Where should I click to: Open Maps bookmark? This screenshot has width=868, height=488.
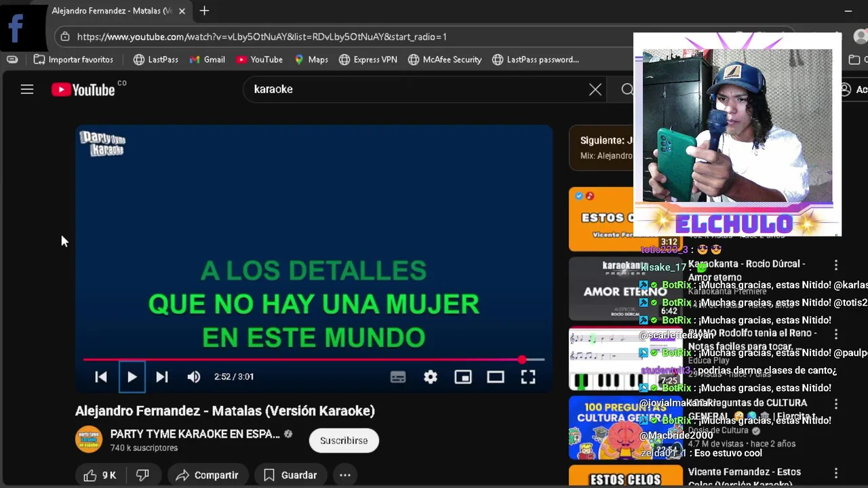click(311, 60)
